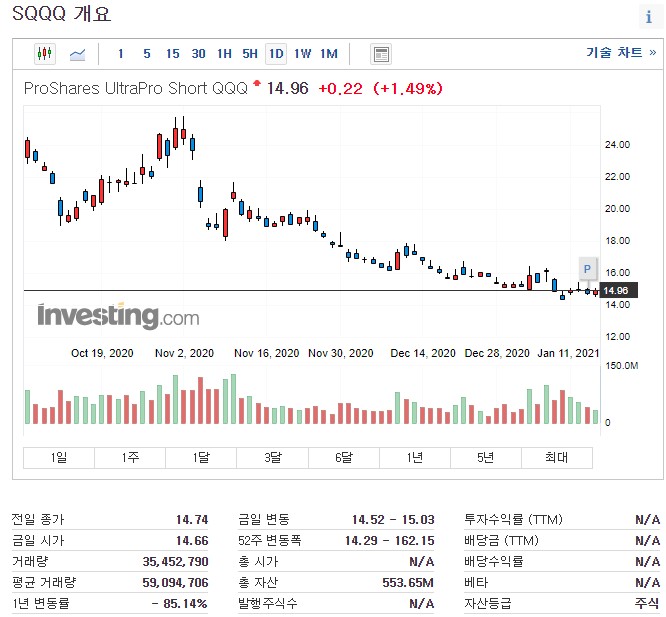
Task: Click the 베타 label
Action: [476, 582]
